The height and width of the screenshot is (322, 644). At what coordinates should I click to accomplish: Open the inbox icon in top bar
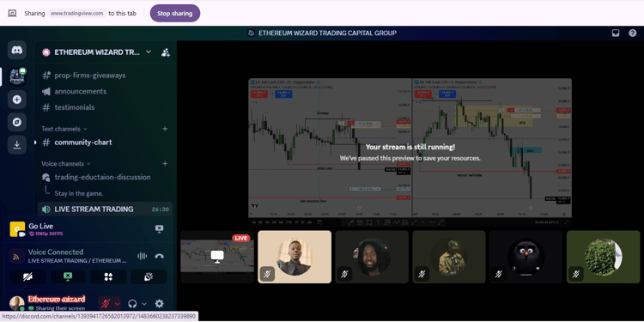(x=616, y=33)
